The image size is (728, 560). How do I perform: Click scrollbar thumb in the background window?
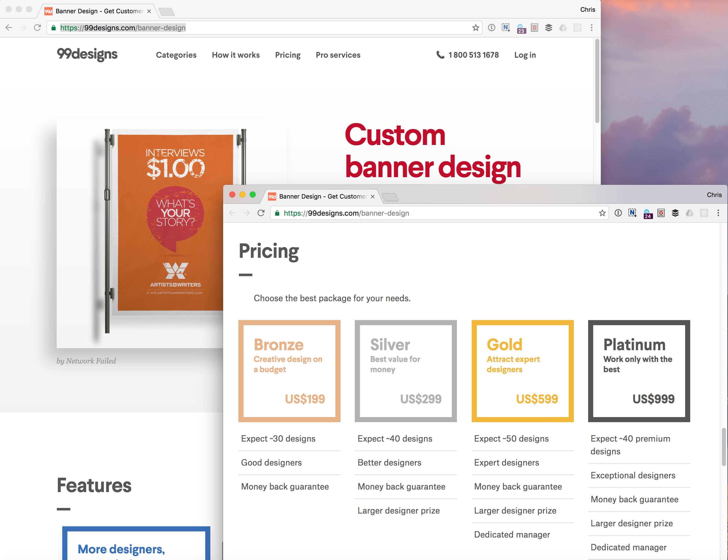[x=597, y=81]
